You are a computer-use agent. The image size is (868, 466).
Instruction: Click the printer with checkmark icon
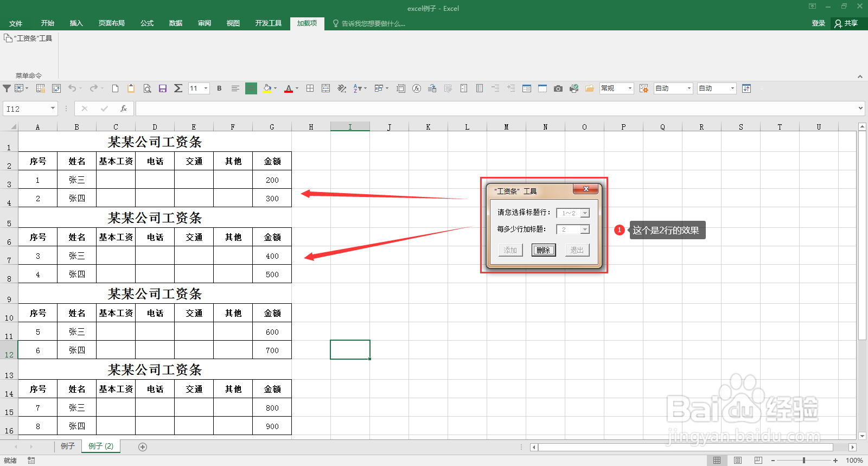(574, 88)
